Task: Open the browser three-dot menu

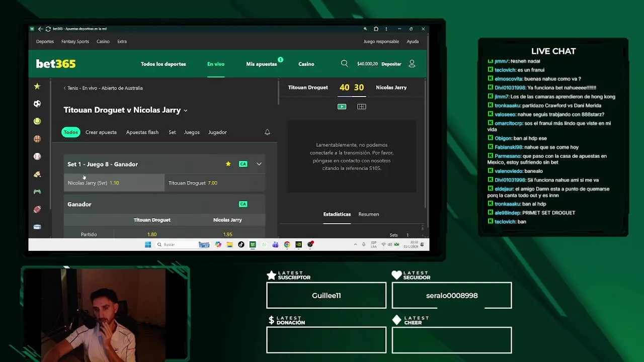Action: point(386,29)
